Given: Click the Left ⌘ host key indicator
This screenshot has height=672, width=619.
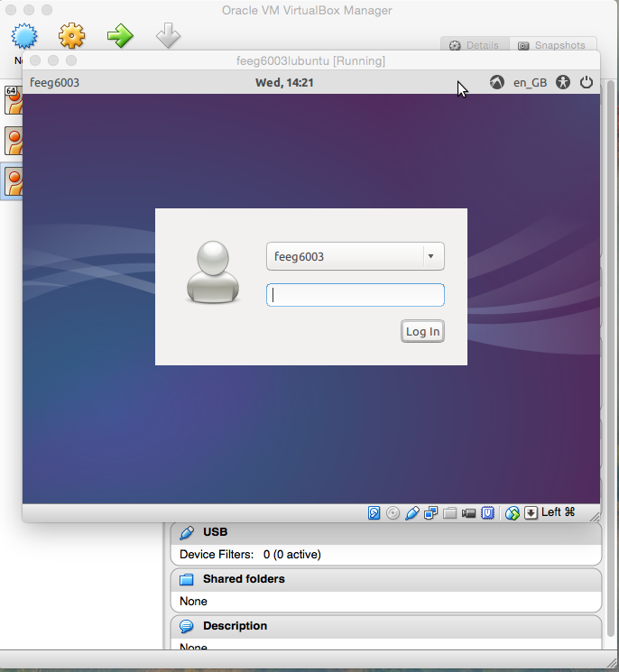Looking at the screenshot, I should pos(558,512).
